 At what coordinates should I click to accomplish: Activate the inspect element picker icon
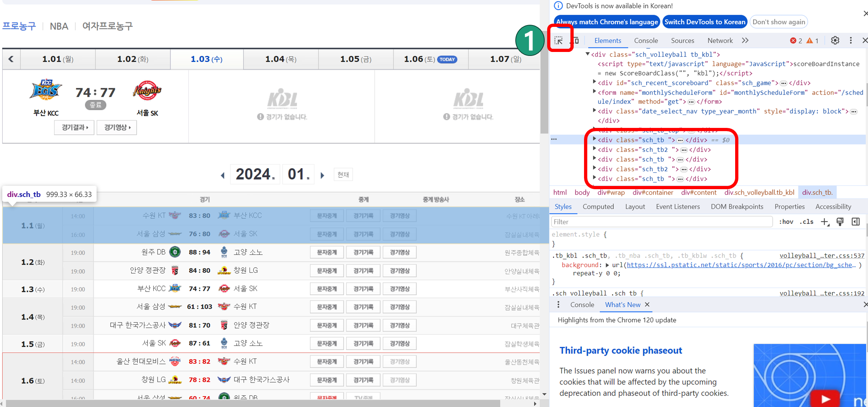(559, 40)
